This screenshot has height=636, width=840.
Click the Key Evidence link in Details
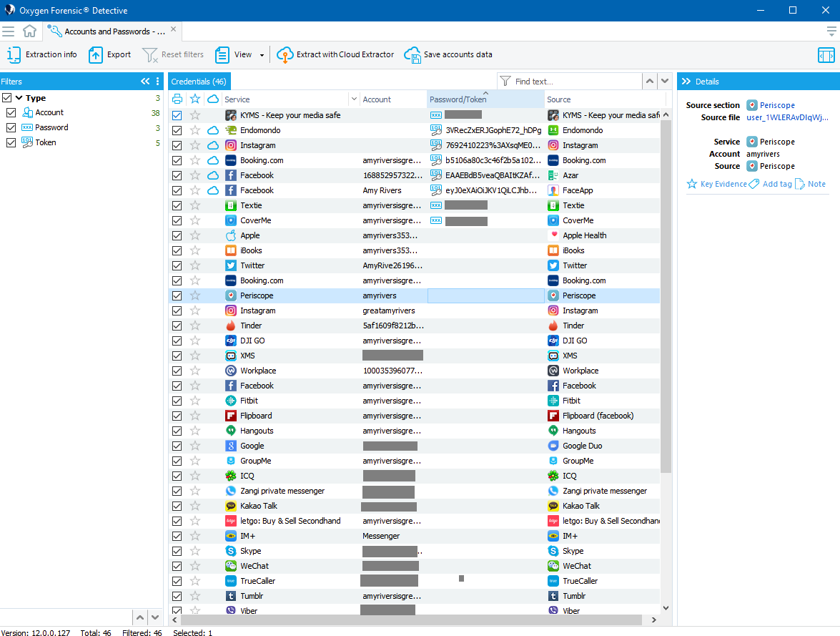click(x=716, y=184)
